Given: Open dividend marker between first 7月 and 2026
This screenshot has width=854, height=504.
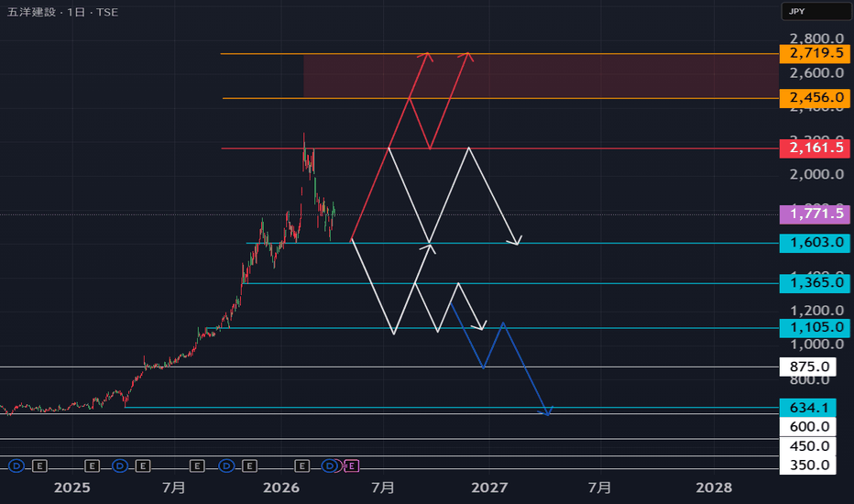Looking at the screenshot, I should (x=226, y=466).
